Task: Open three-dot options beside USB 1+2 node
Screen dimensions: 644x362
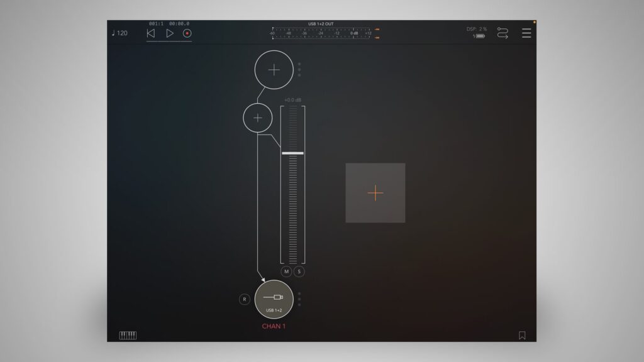Action: pyautogui.click(x=299, y=299)
